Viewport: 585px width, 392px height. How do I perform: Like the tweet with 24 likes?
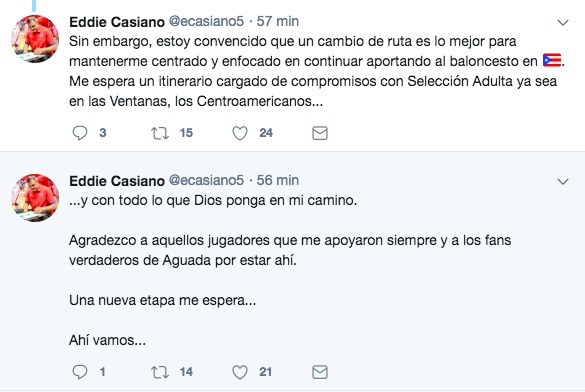click(x=240, y=133)
